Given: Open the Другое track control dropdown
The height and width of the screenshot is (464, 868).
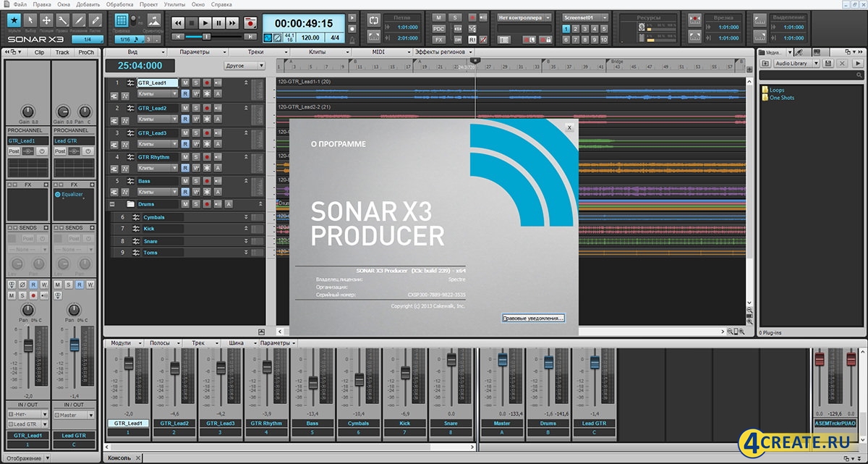Looking at the screenshot, I should point(245,65).
